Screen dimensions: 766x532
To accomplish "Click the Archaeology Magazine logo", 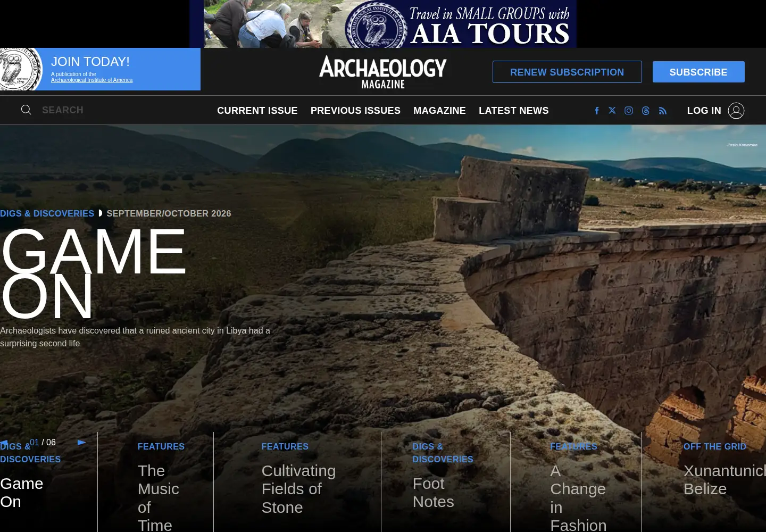I will pyautogui.click(x=383, y=72).
